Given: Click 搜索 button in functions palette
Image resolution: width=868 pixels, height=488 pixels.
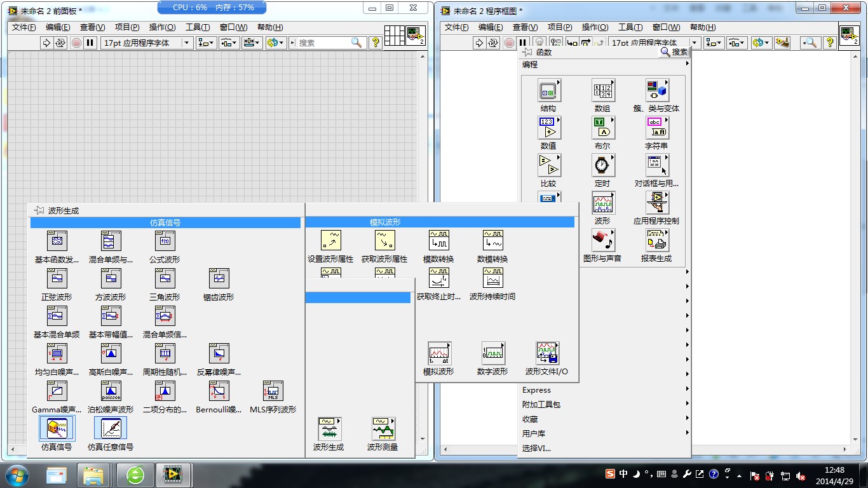Looking at the screenshot, I should 674,52.
